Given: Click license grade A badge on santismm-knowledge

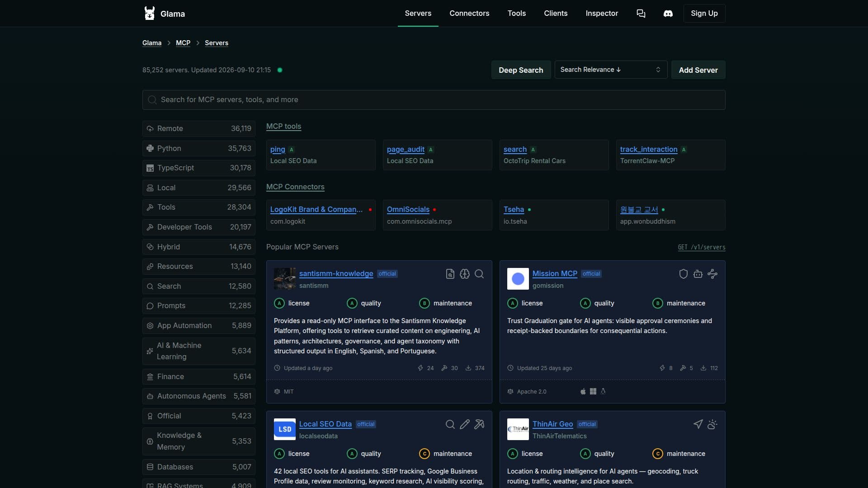Looking at the screenshot, I should point(279,303).
